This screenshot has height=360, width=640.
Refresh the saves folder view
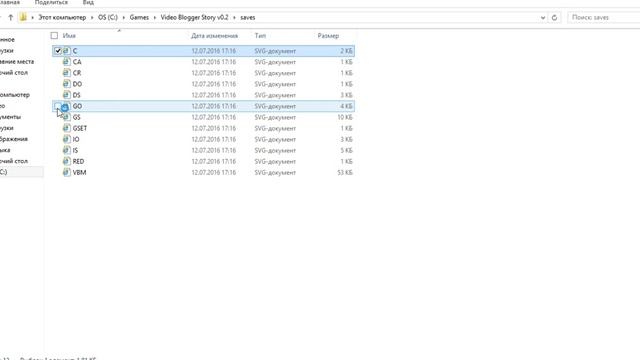pyautogui.click(x=554, y=18)
